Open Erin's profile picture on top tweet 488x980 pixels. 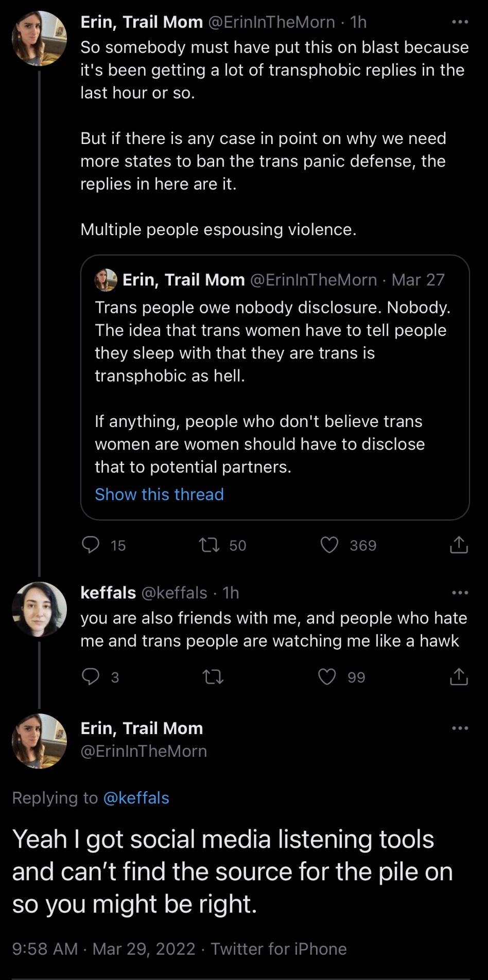[x=39, y=39]
